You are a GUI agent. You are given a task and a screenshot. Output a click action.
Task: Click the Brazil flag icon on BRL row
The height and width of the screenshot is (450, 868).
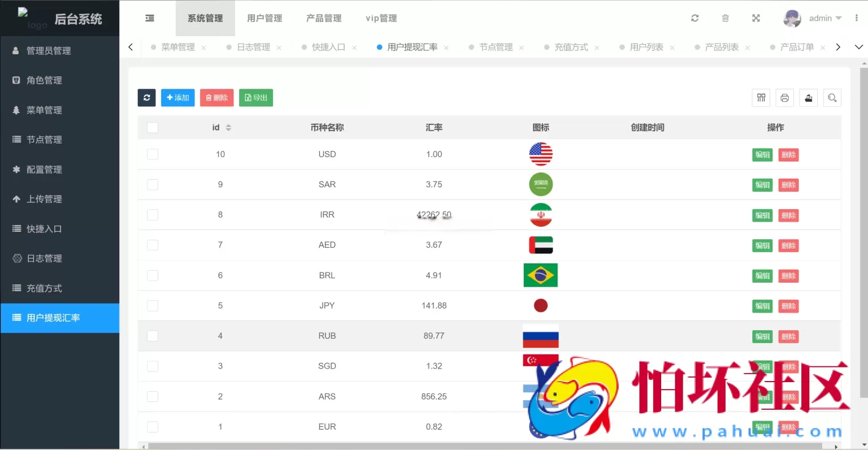[x=540, y=275]
